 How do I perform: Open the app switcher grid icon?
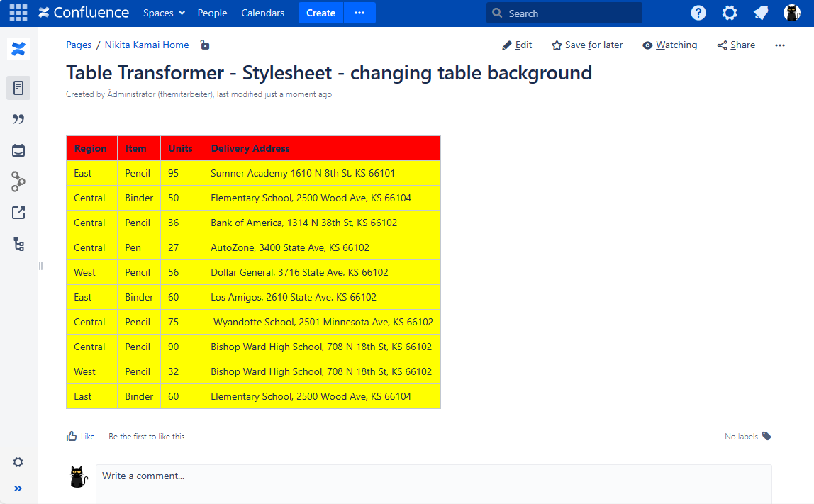tap(18, 13)
